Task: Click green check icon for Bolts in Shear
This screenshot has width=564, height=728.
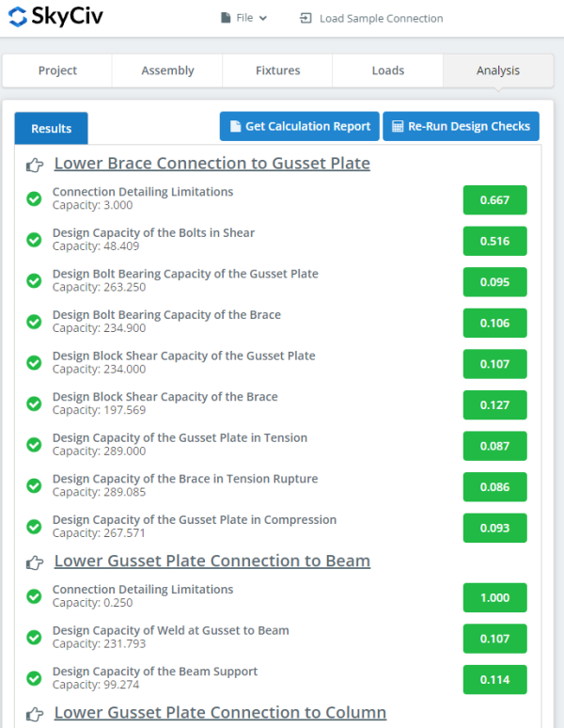Action: click(34, 240)
